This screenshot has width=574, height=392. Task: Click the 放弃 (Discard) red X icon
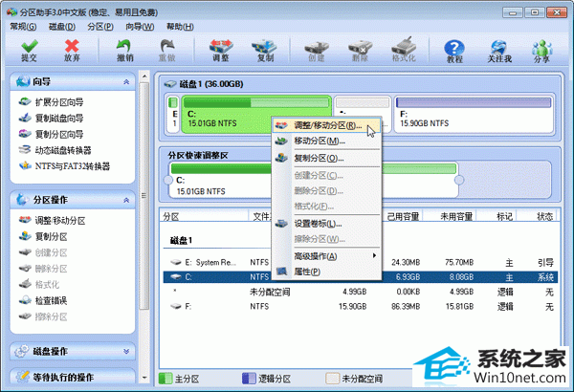[x=72, y=50]
